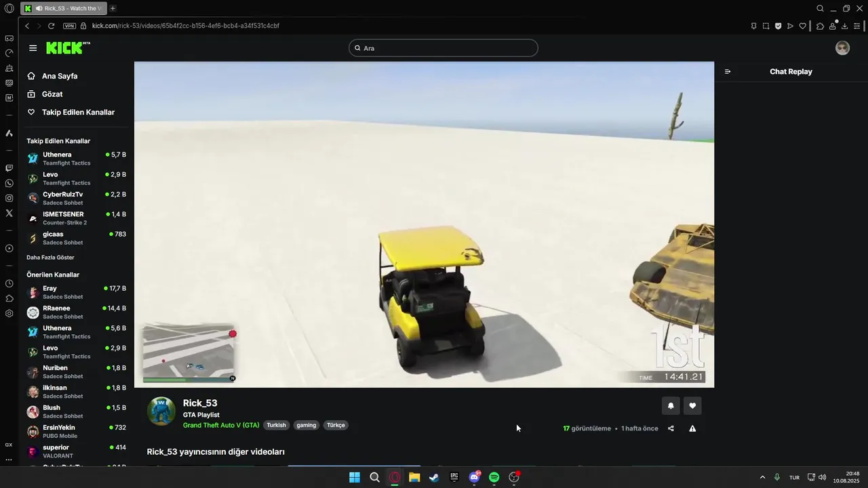
Task: Click the Rick_53 channel name
Action: tap(200, 403)
